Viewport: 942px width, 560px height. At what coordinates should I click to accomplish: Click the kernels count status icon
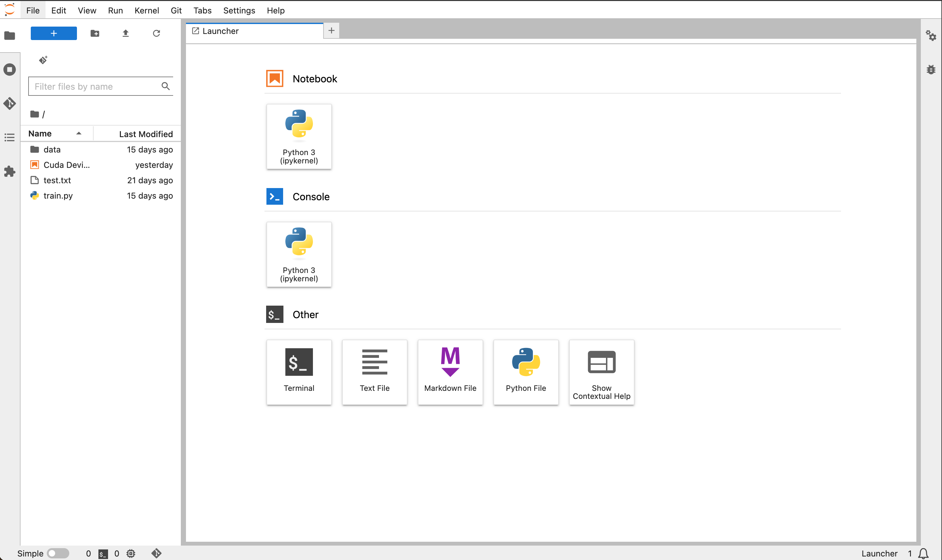(x=130, y=554)
